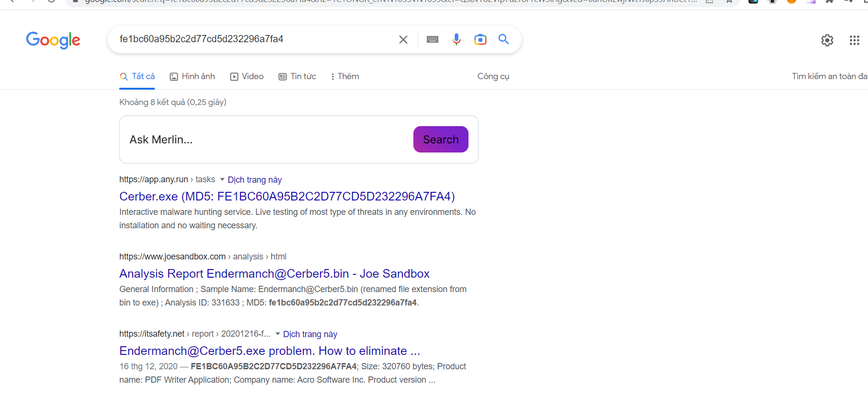Click the 'Khoảng 8 kết quả (0,25 giây)' stats text
The width and height of the screenshot is (868, 411).
[173, 102]
